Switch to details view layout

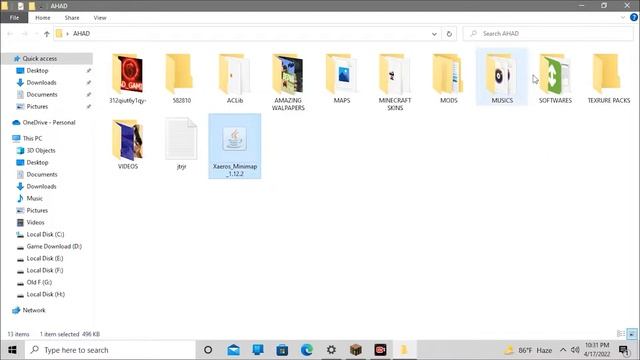coord(621,334)
